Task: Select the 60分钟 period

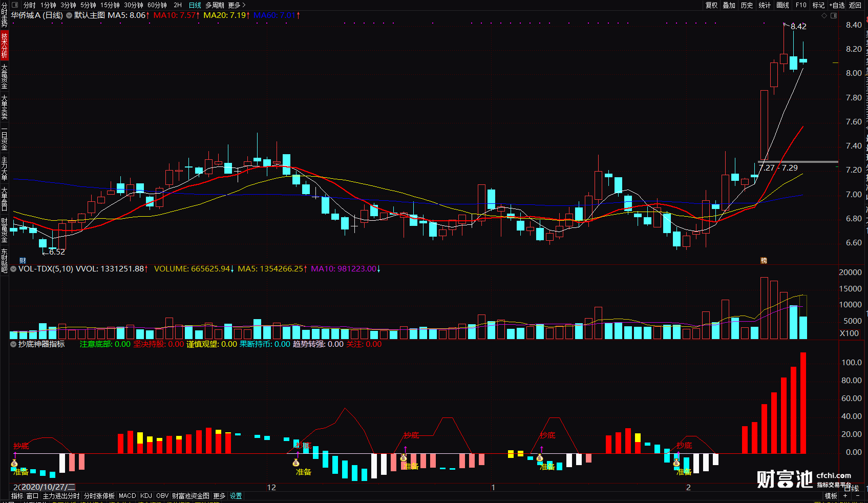Action: pos(157,5)
